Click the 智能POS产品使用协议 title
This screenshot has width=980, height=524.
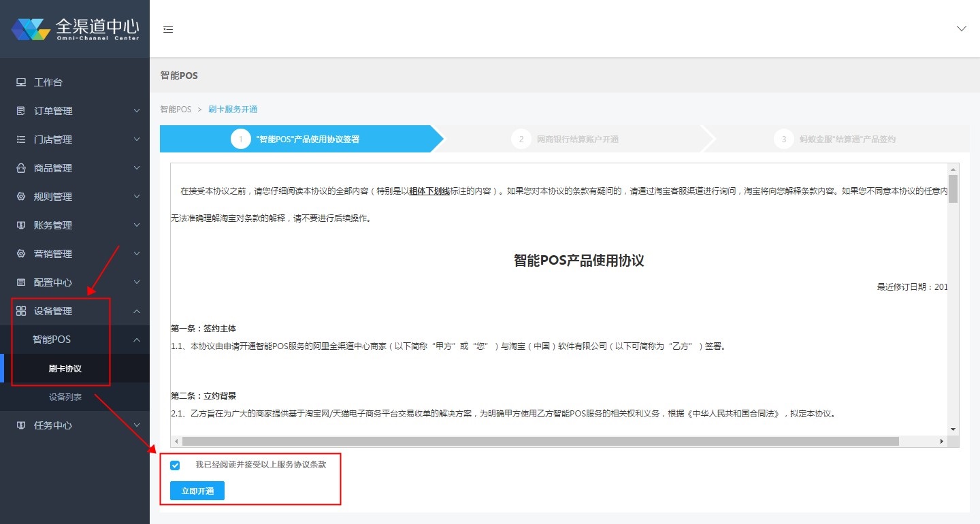579,261
